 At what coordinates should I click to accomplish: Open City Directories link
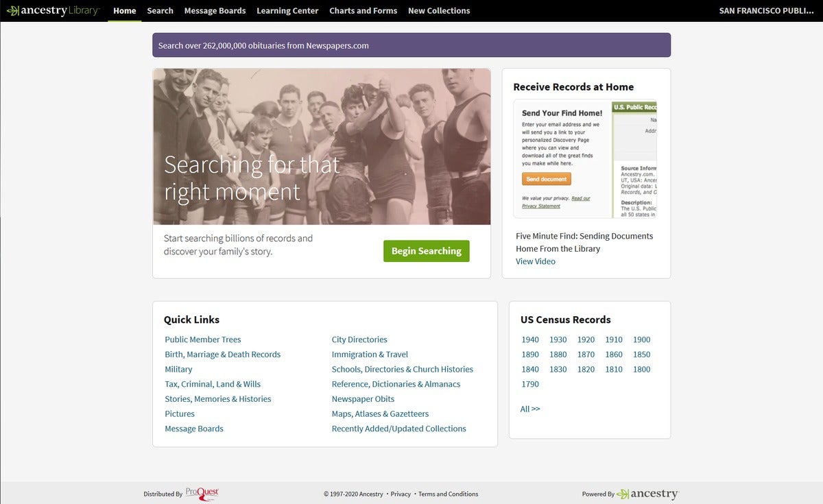click(359, 339)
